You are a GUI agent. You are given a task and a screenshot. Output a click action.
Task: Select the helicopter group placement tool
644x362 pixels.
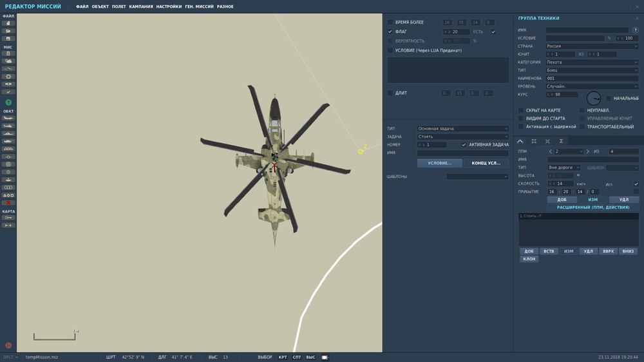coord(8,126)
